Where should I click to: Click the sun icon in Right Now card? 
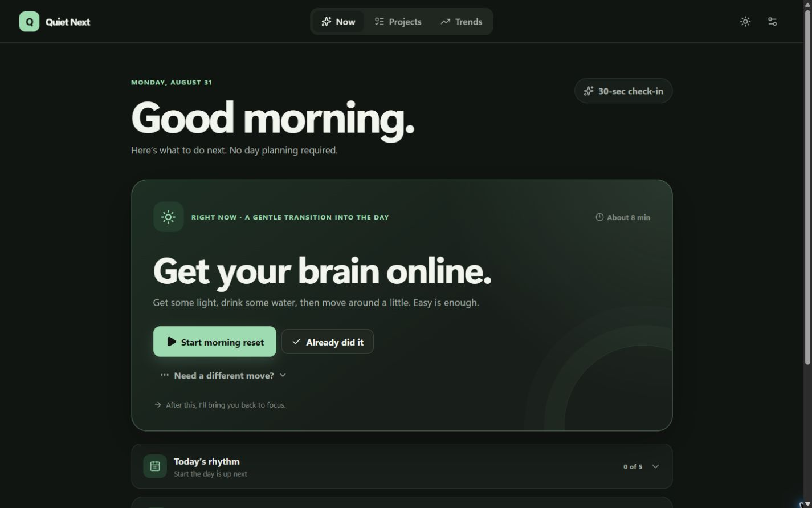point(168,217)
